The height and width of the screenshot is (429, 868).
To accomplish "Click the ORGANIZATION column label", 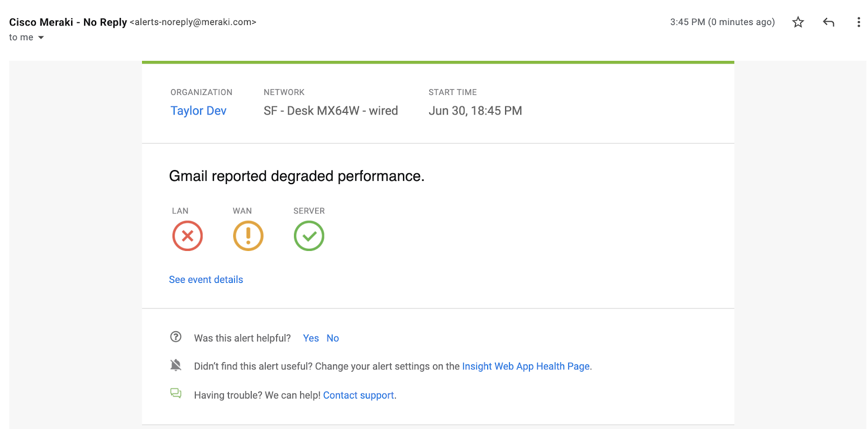I will 201,92.
